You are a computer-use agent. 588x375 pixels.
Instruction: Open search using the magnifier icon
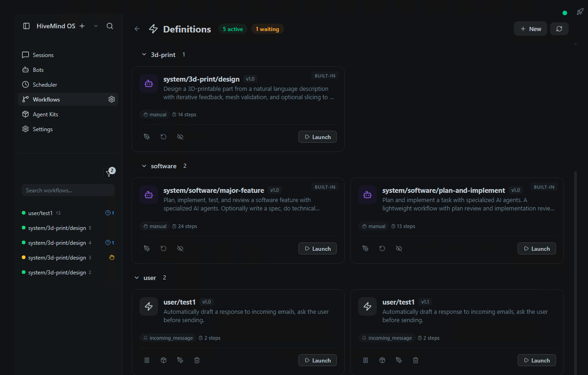point(110,26)
